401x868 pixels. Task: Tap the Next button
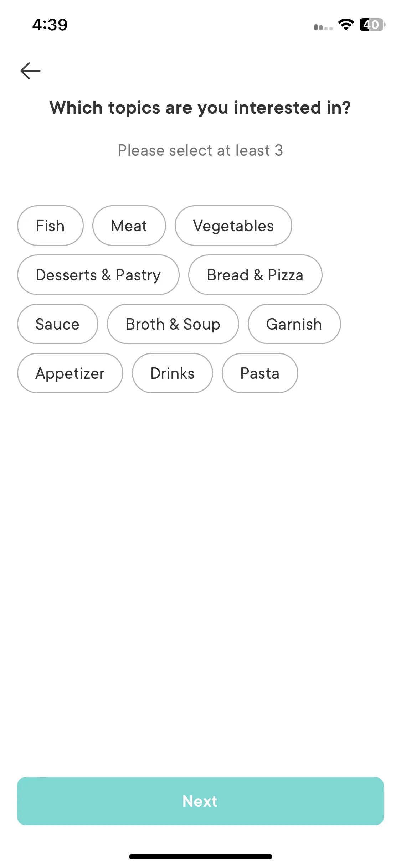[x=200, y=801]
